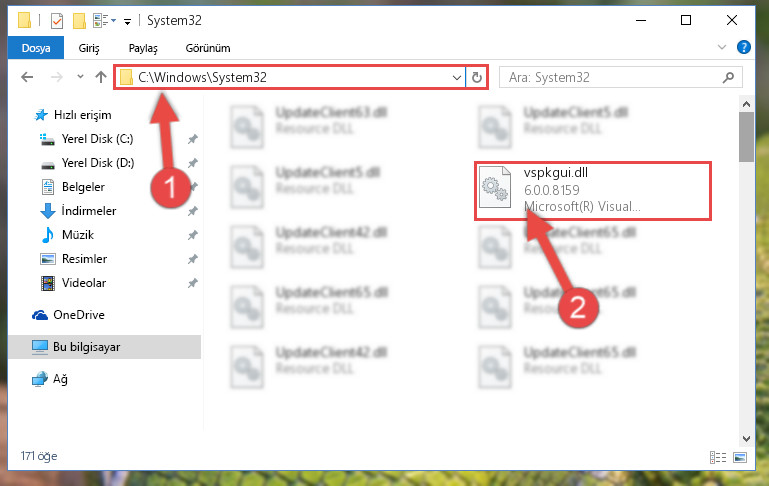The height and width of the screenshot is (486, 769).
Task: Open the Dosya menu
Action: (x=36, y=48)
